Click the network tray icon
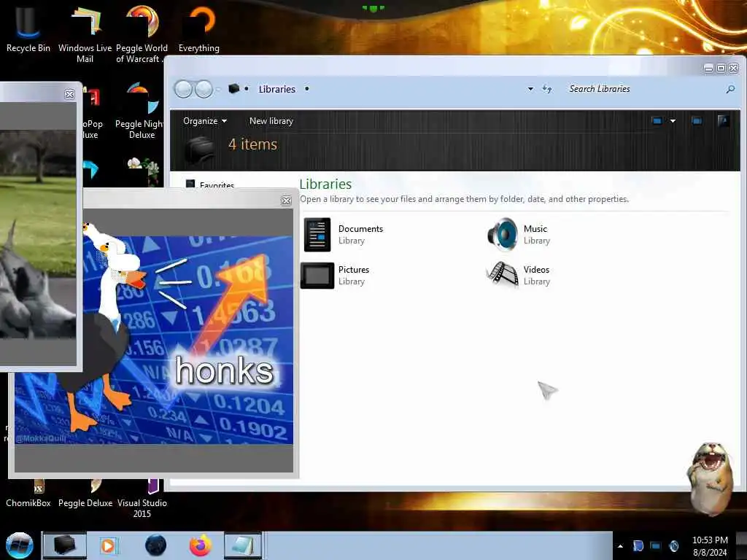This screenshot has height=560, width=747. click(656, 545)
